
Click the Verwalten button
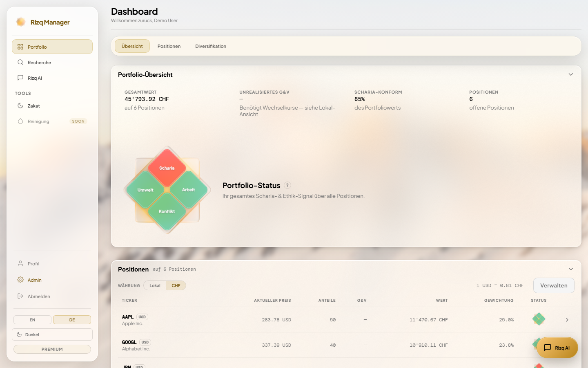pos(554,285)
